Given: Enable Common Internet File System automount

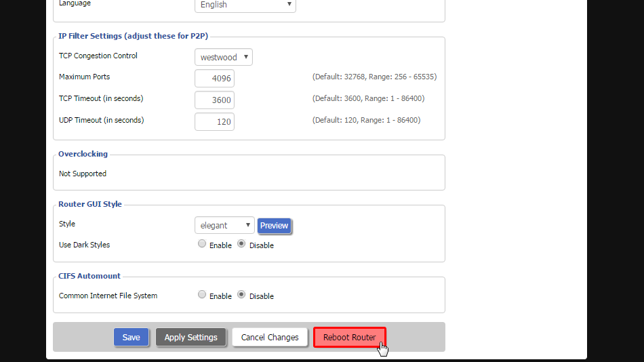Looking at the screenshot, I should click(202, 295).
